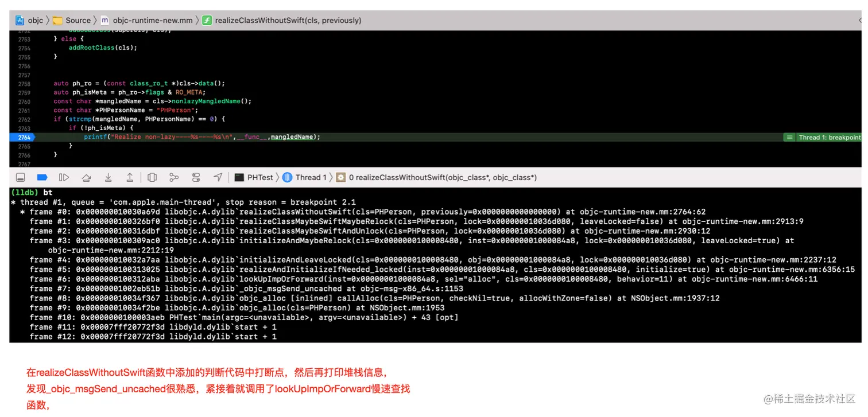The image size is (868, 417).
Task: Click frame #4 initializeAndLeaveLocked line
Action: coord(433,260)
